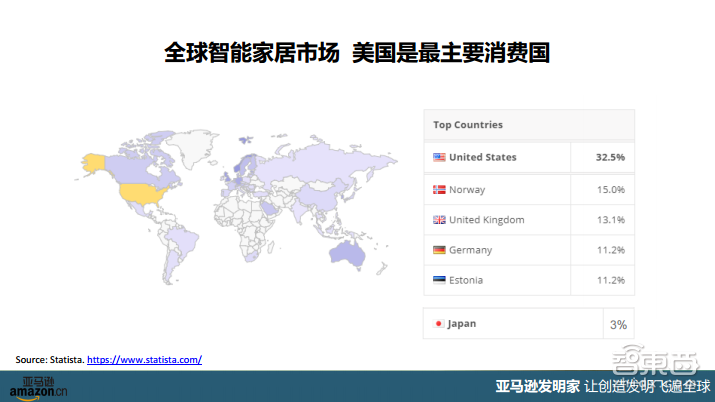715x402 pixels.
Task: Click the Norway flag icon
Action: coord(439,189)
